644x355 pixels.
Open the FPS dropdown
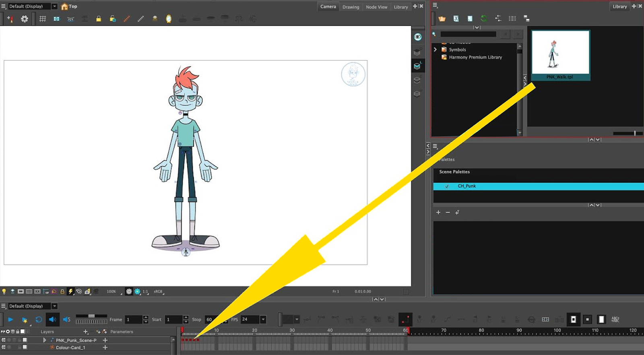pyautogui.click(x=263, y=320)
